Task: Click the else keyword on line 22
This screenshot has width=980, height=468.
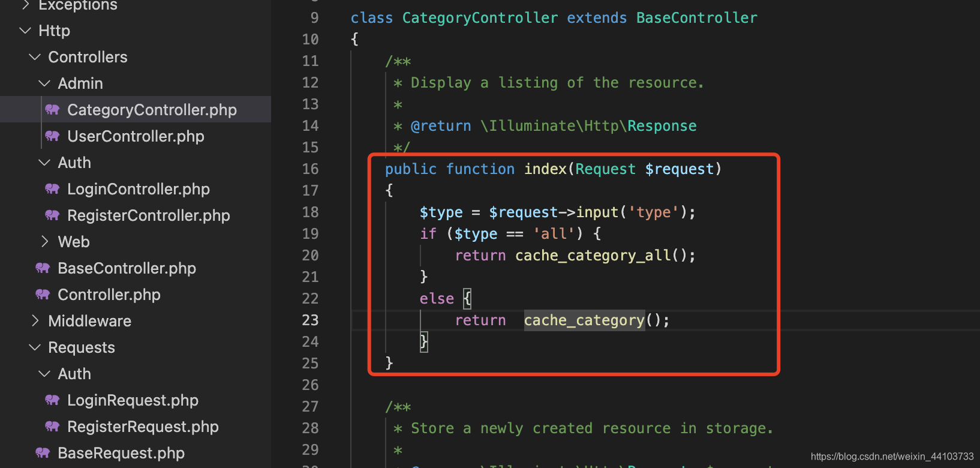Action: [437, 299]
